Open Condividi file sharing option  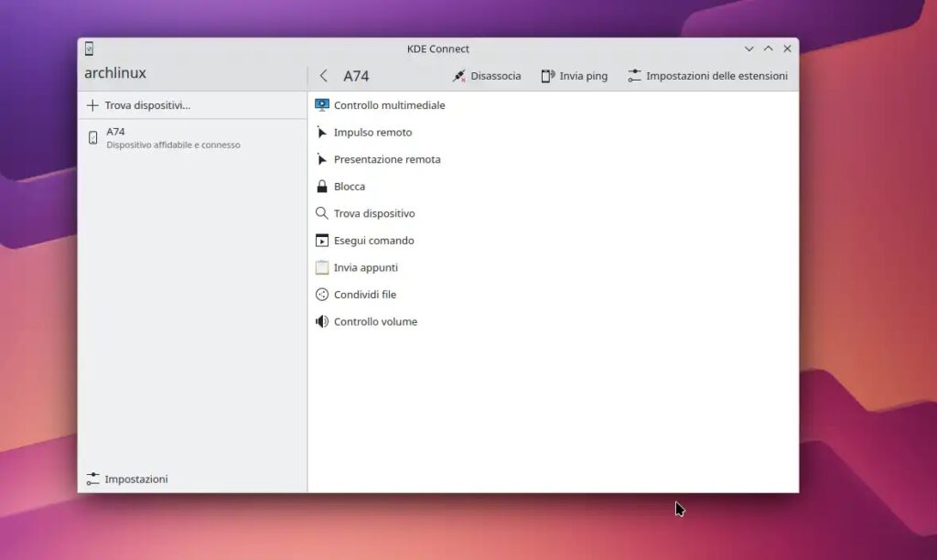click(363, 294)
